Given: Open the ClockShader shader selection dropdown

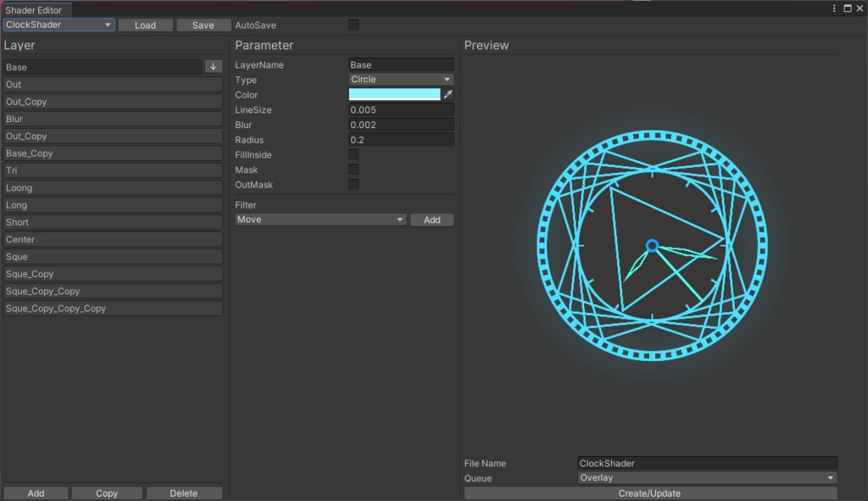Looking at the screenshot, I should (58, 25).
